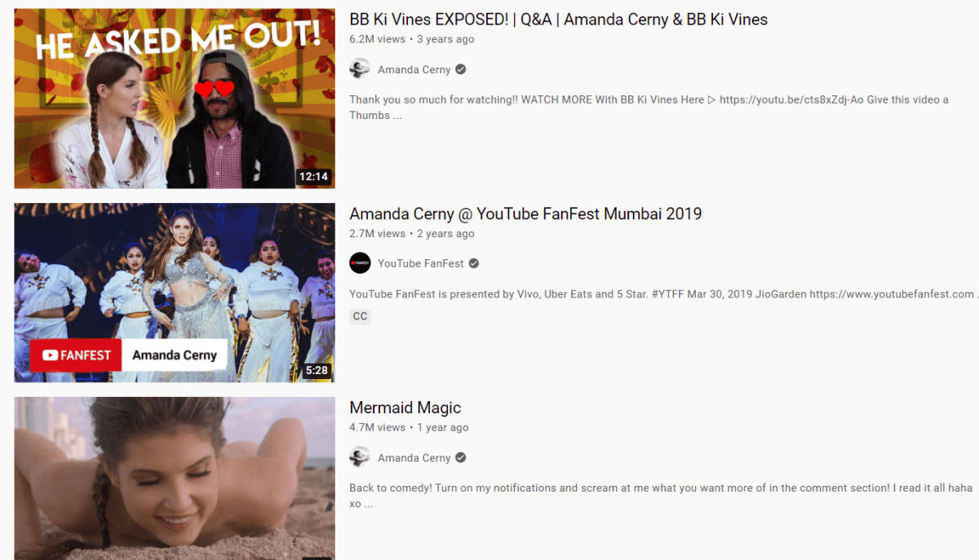This screenshot has height=560, width=979.
Task: Play the FanFest Mumbai stage thumbnail
Action: pos(175,293)
